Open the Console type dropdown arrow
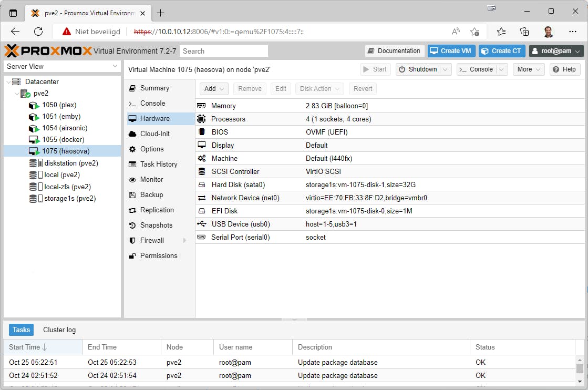Viewport: 588px width, 390px height. click(501, 69)
